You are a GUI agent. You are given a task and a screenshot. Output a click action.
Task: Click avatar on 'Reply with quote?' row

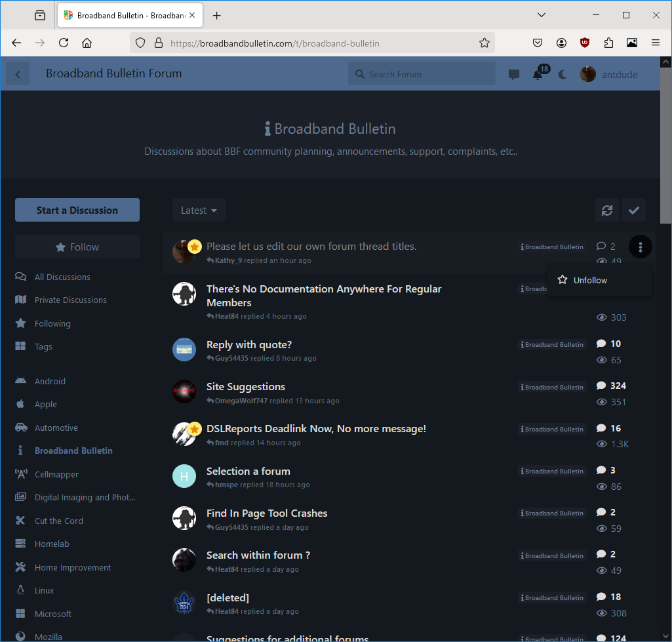tap(184, 350)
